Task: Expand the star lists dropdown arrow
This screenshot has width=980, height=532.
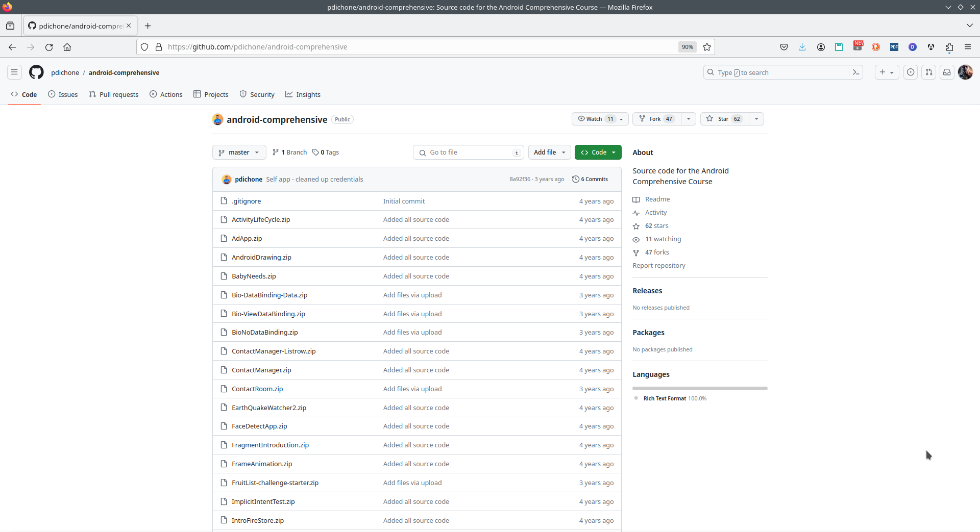Action: point(756,119)
